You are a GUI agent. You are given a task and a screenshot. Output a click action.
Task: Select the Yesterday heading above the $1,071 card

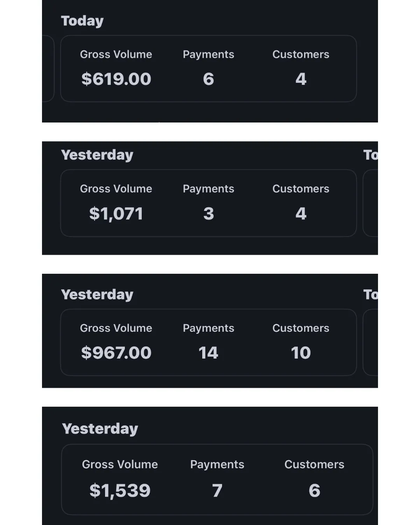(x=97, y=155)
